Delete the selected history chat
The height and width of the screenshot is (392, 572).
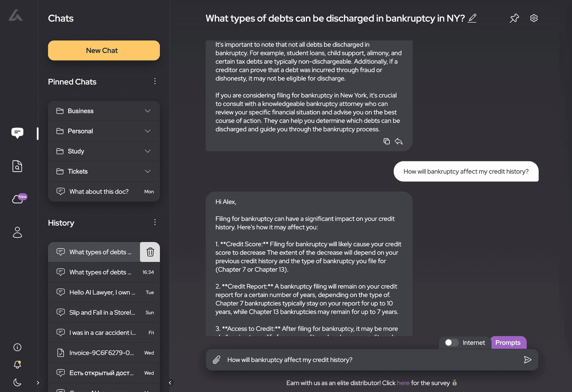coord(150,252)
